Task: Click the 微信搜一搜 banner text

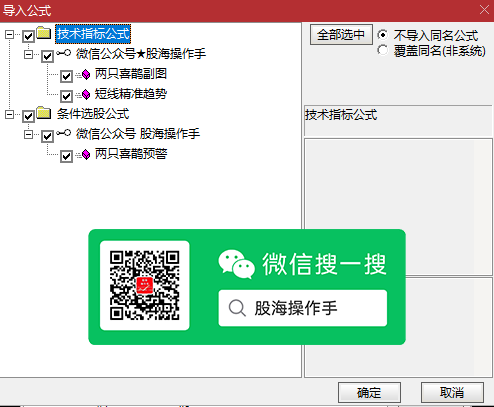Action: (324, 264)
